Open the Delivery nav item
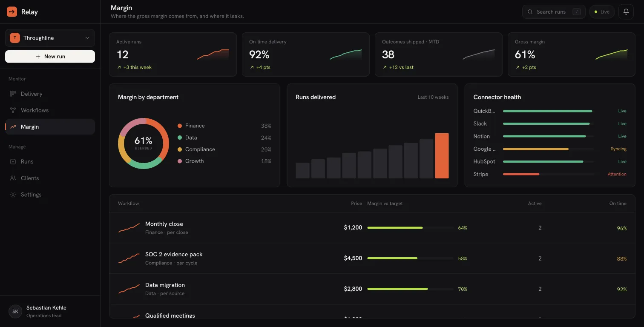 coord(50,94)
